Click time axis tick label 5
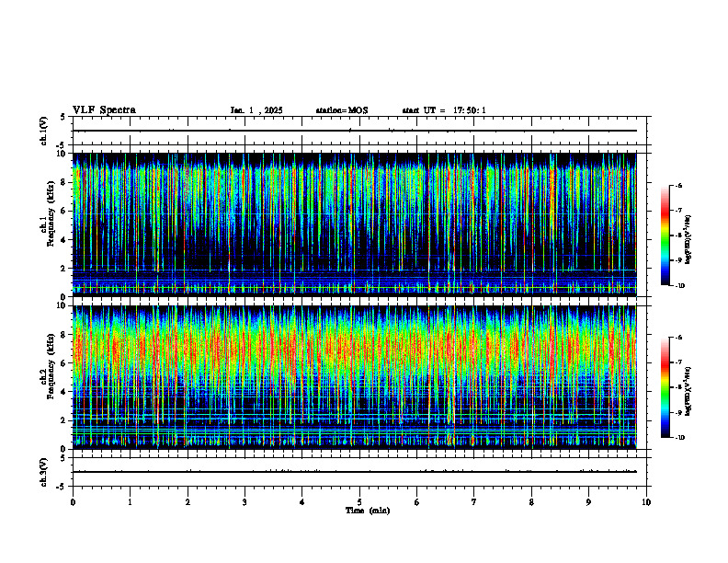The image size is (728, 563). point(359,502)
